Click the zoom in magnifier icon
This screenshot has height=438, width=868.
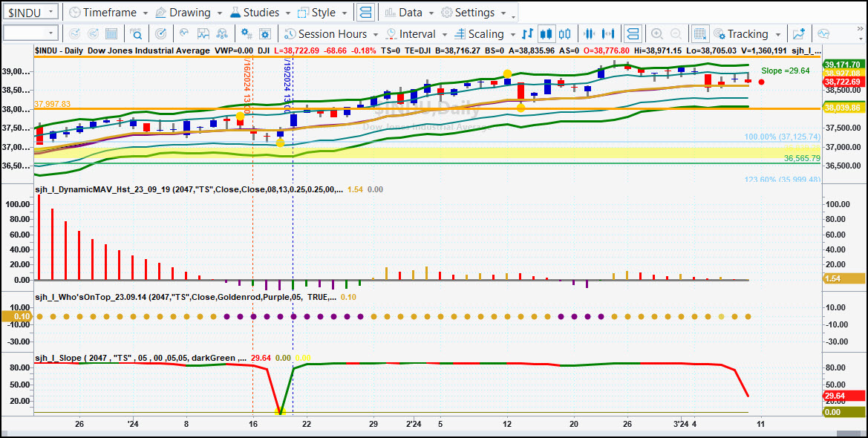[x=657, y=33]
